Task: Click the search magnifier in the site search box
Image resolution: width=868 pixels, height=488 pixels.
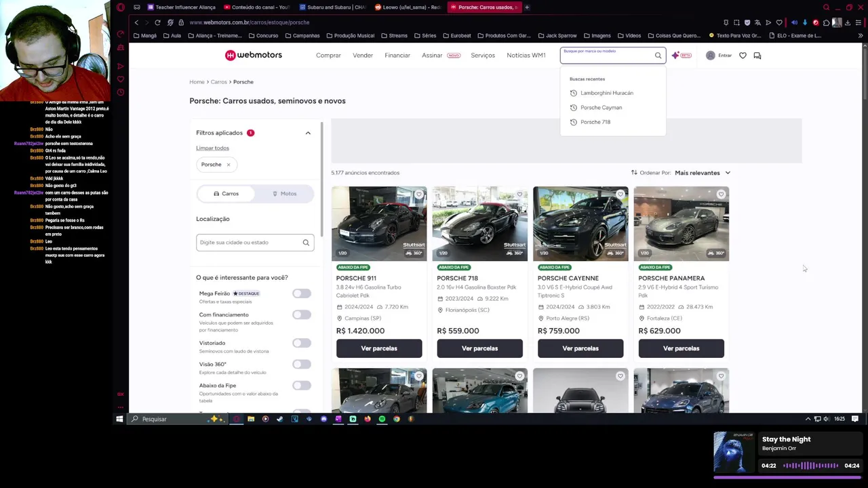Action: [x=658, y=56]
